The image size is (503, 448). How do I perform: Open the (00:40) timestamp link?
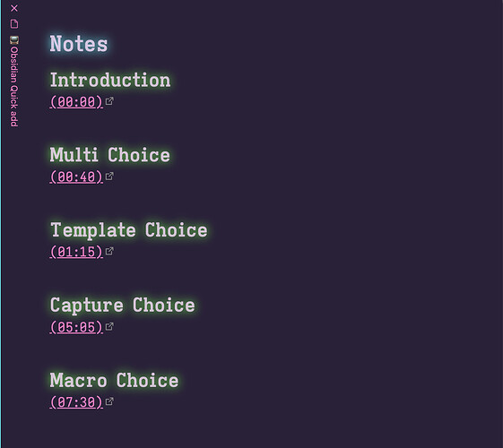[76, 177]
